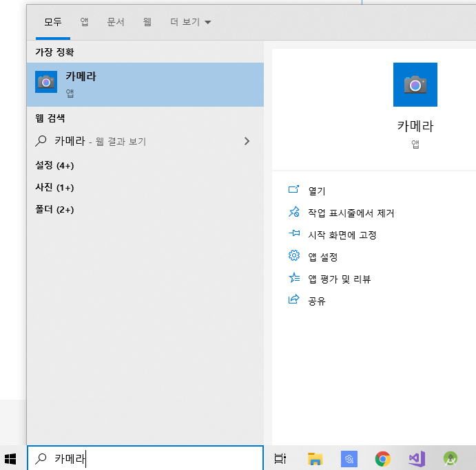Click the chevron arrow next to 웹 결과 보기
Viewport: 476px width, 470px height.
click(247, 141)
